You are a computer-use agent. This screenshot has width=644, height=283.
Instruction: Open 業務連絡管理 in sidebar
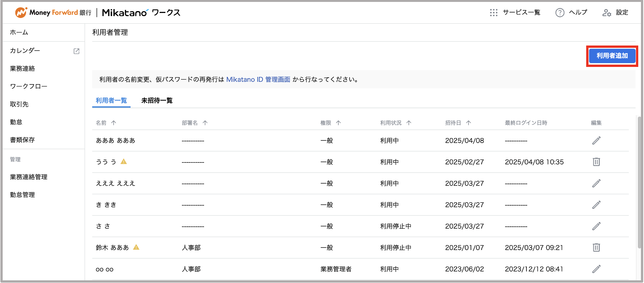tap(29, 177)
